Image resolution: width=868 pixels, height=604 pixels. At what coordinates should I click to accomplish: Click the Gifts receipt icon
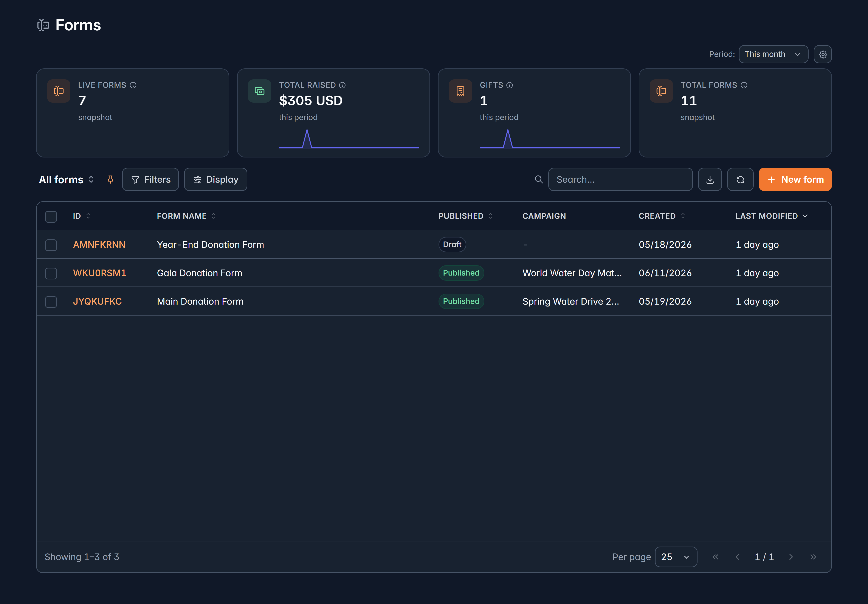coord(460,91)
